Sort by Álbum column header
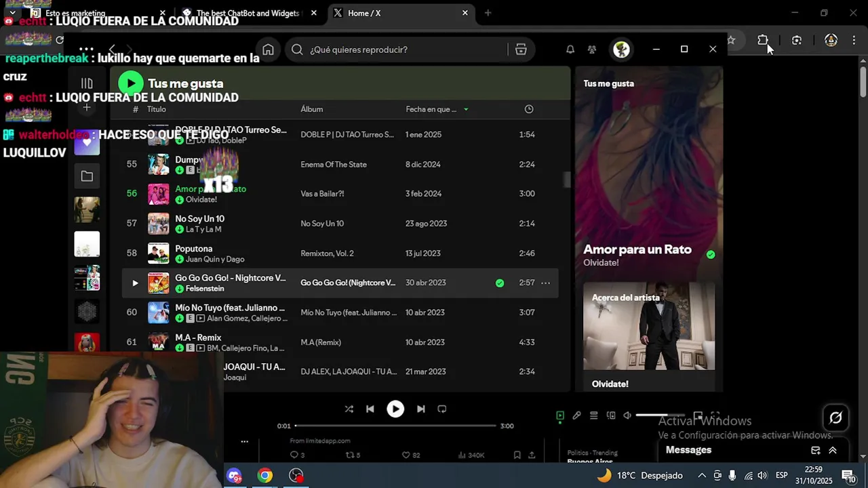This screenshot has width=868, height=488. coord(312,109)
